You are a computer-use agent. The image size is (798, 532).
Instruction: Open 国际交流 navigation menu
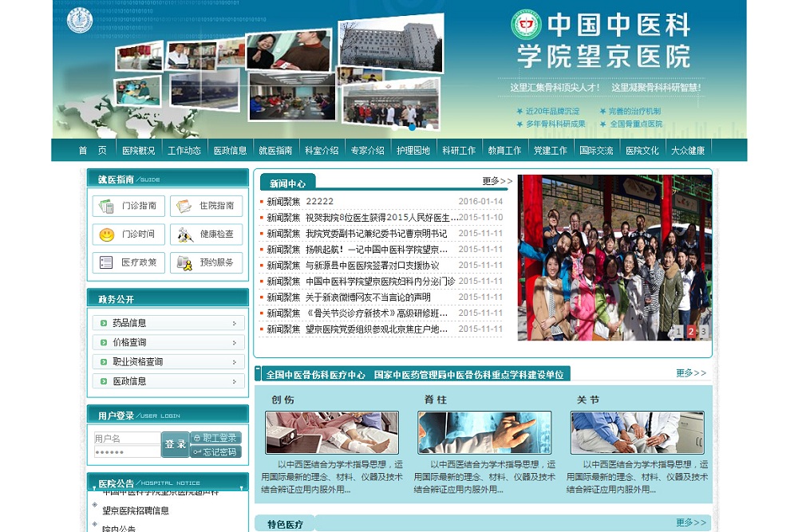[596, 151]
